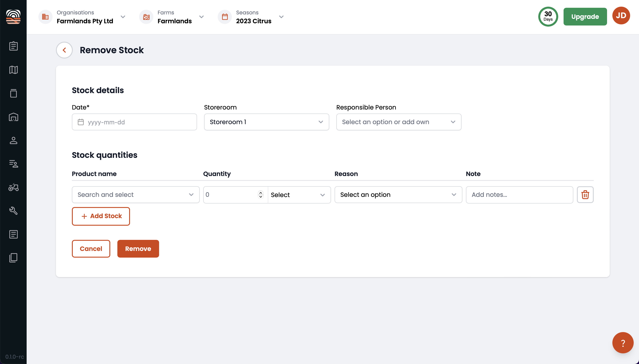Image resolution: width=639 pixels, height=364 pixels.
Task: Focus the Quantity number field
Action: [x=235, y=195]
